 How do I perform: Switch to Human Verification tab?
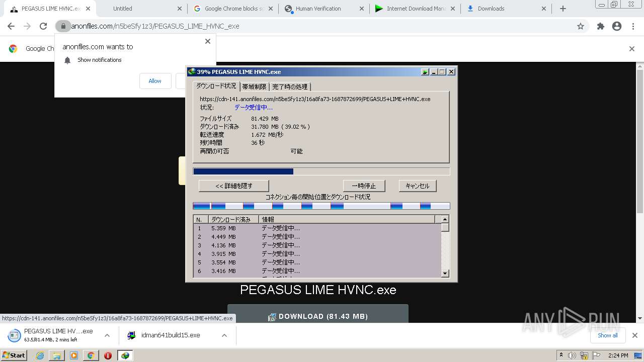[325, 9]
